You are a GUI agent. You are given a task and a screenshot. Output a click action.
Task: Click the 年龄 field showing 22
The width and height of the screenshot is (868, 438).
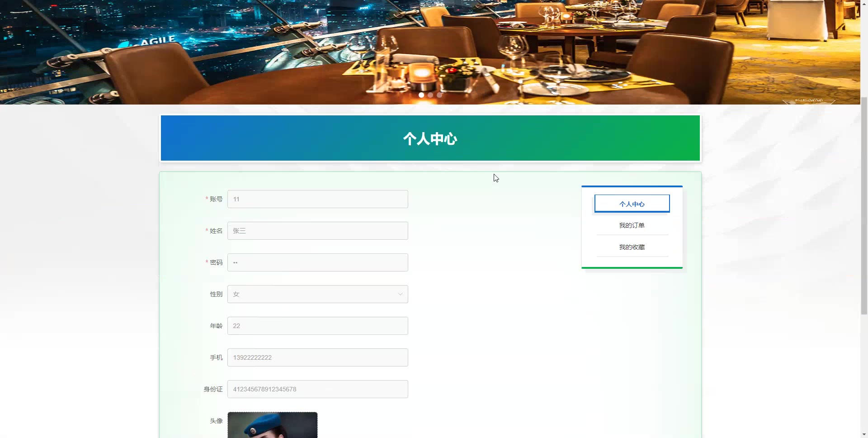tap(317, 326)
